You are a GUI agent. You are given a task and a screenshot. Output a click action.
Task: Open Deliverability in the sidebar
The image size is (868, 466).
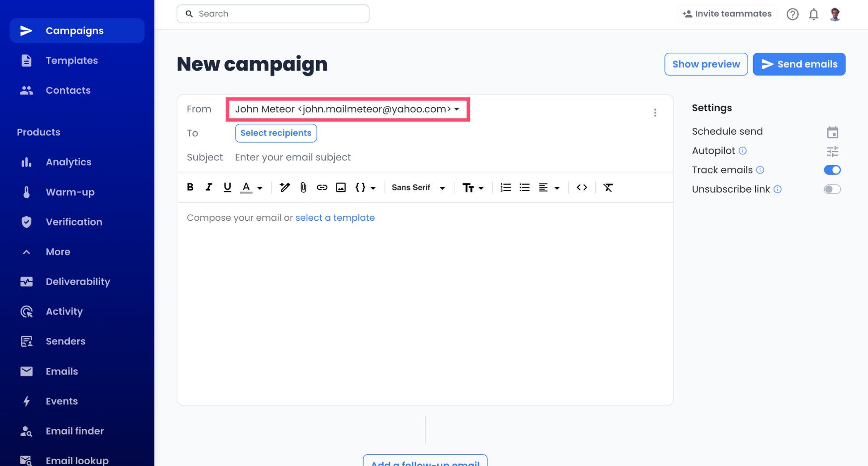(78, 281)
